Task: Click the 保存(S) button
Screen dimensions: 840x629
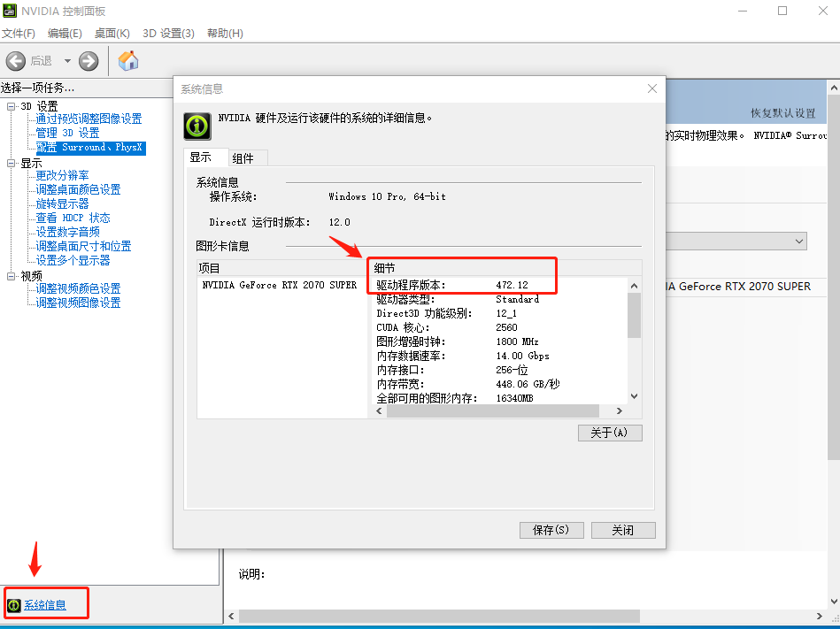Action: click(x=551, y=530)
